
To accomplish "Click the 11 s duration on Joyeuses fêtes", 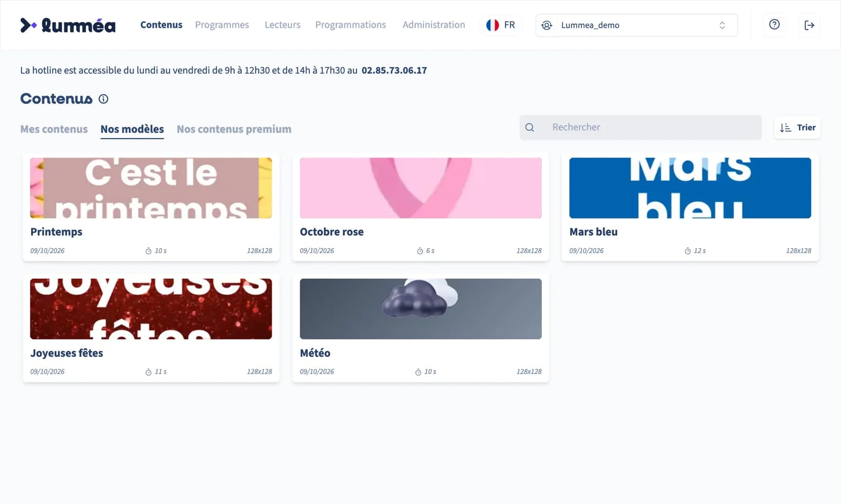I will coord(160,372).
